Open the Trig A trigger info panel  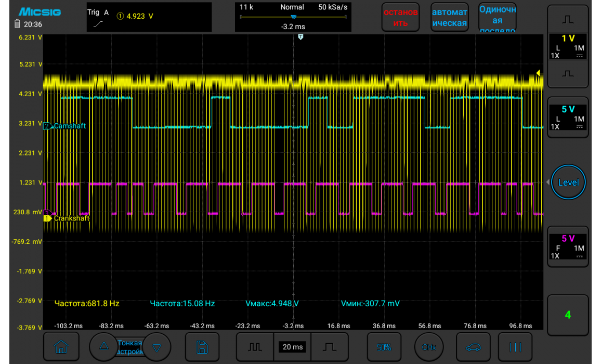[149, 17]
